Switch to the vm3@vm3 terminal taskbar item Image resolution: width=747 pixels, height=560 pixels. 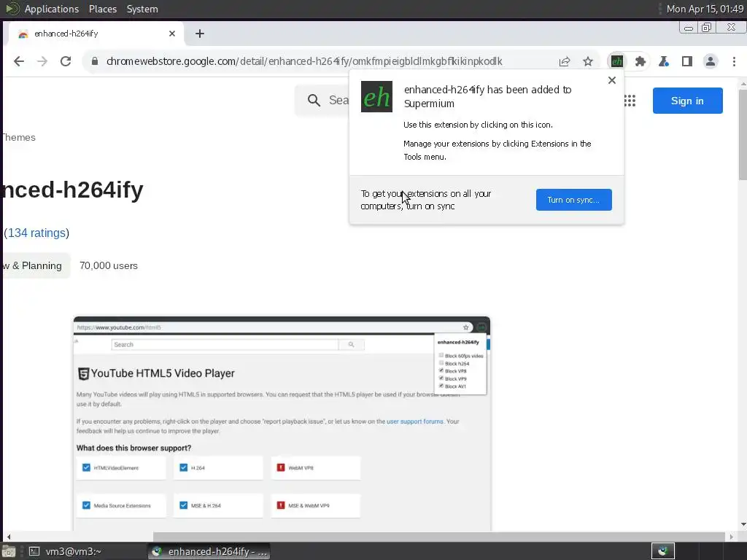click(65, 551)
